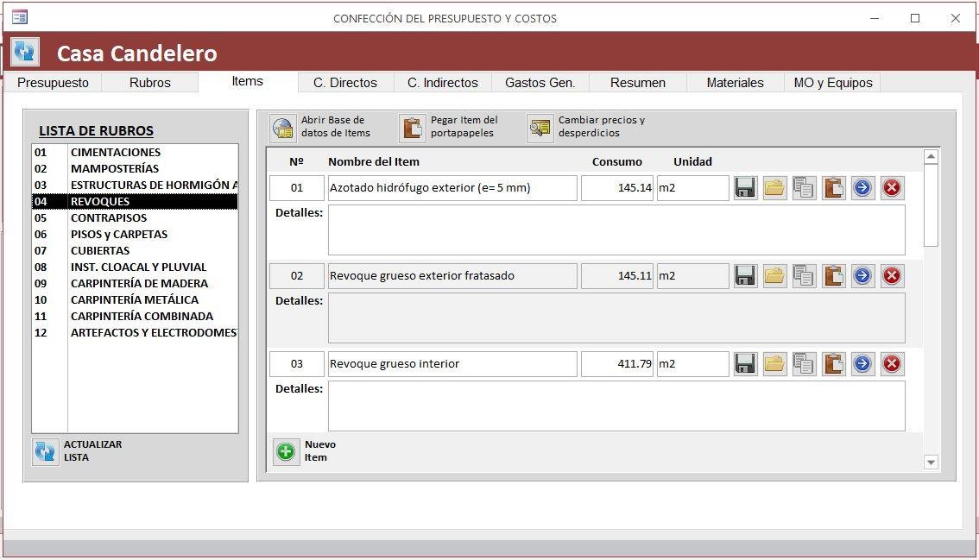Viewport: 979px width, 560px height.
Task: Switch to the Rubros tab
Action: pos(150,83)
